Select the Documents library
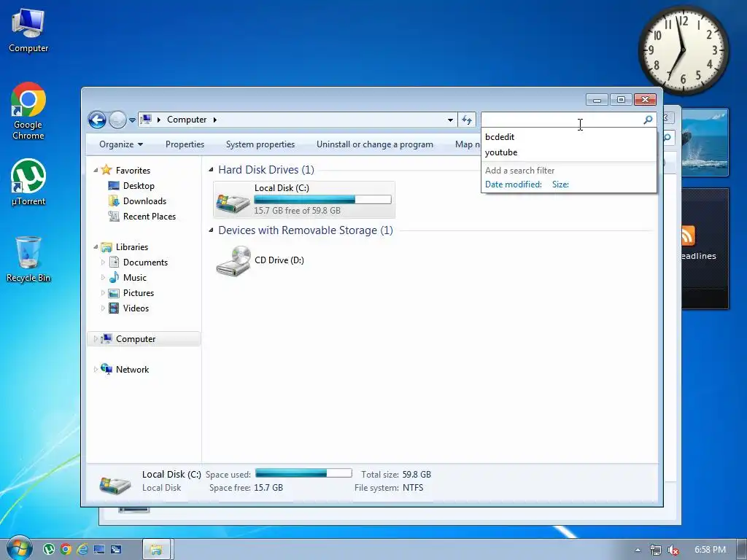747x560 pixels. coord(145,262)
